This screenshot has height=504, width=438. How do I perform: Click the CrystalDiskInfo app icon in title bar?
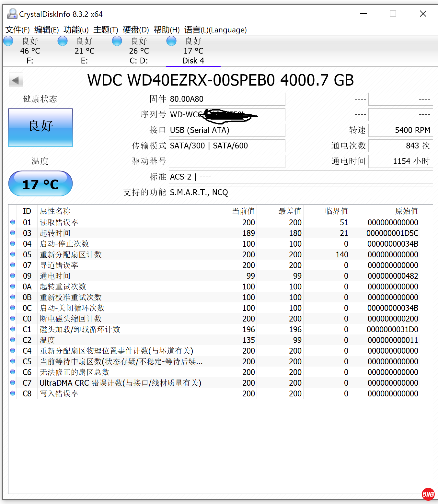(x=12, y=14)
